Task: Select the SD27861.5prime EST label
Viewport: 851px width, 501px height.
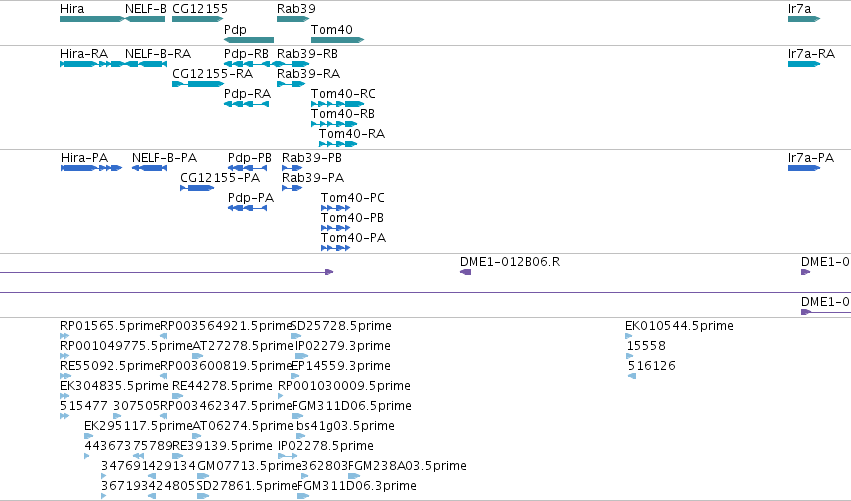Action: tap(247, 486)
